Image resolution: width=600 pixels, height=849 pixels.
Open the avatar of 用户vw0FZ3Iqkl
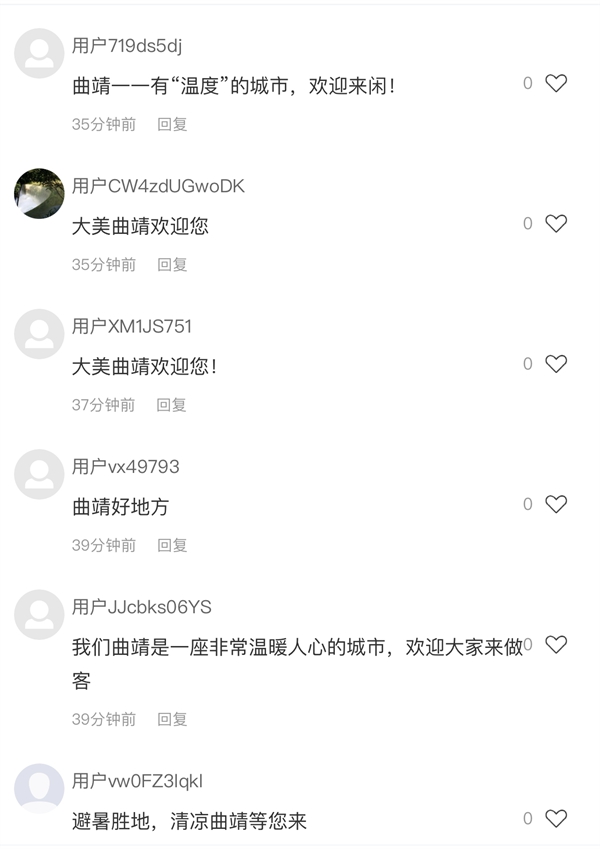[x=39, y=788]
